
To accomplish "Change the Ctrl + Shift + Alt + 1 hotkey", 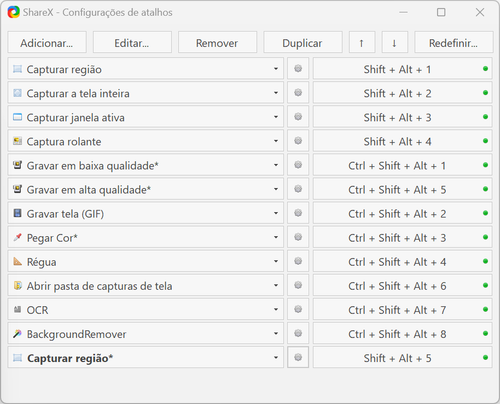I will tap(402, 165).
